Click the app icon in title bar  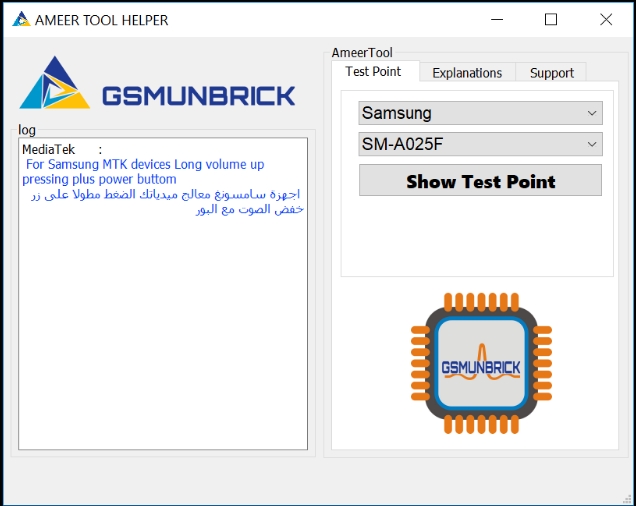coord(21,19)
